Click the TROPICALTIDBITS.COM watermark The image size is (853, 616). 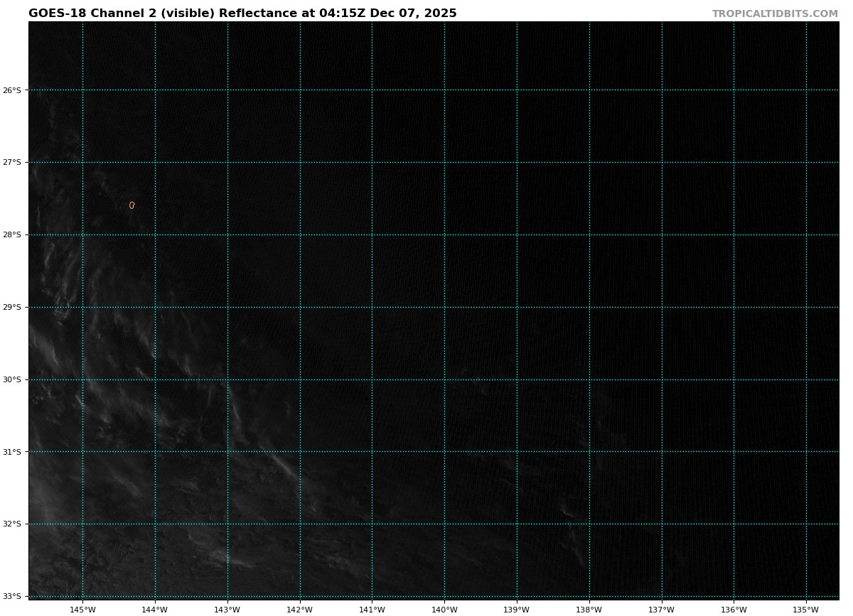pos(775,14)
